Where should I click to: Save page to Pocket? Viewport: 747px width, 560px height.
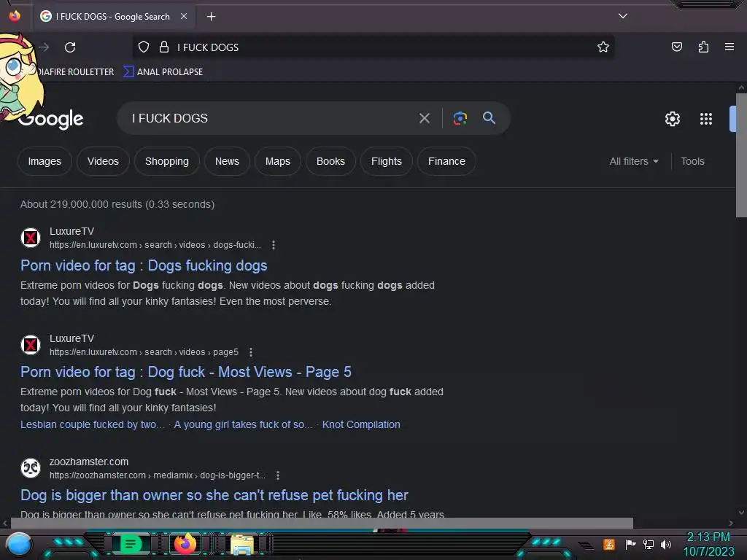point(676,47)
